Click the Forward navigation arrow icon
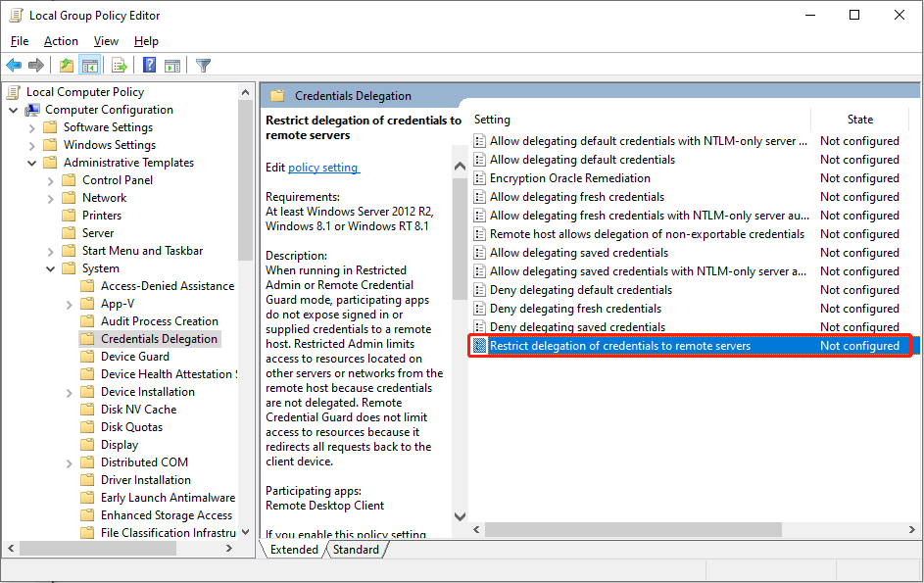Screen dimensions: 924x583 (x=35, y=65)
